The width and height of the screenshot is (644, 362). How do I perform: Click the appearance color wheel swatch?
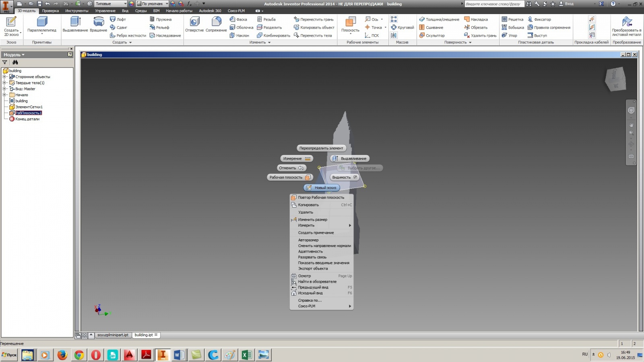pos(132,4)
